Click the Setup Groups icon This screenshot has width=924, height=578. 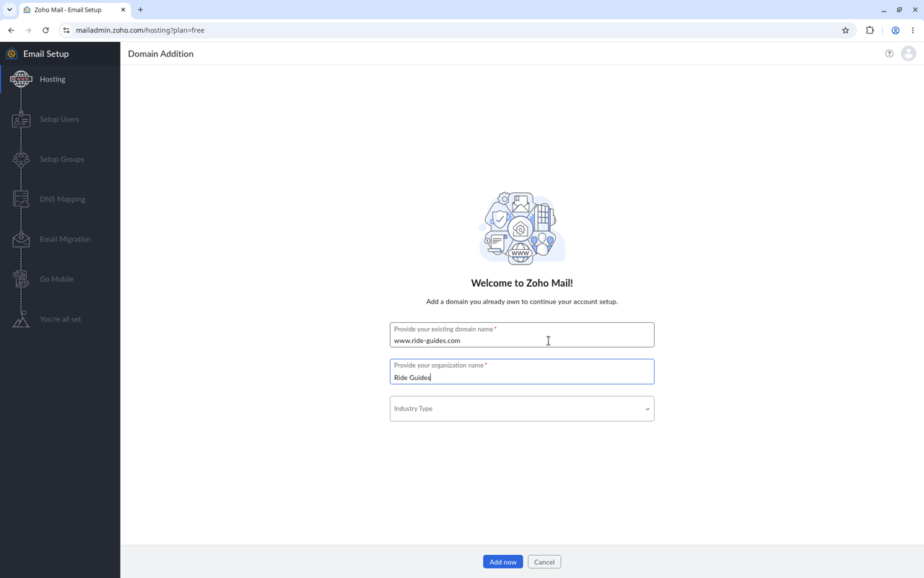coord(21,159)
